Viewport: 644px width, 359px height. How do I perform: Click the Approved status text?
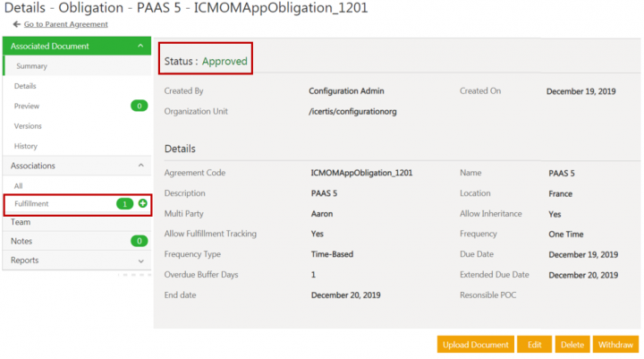click(x=225, y=62)
